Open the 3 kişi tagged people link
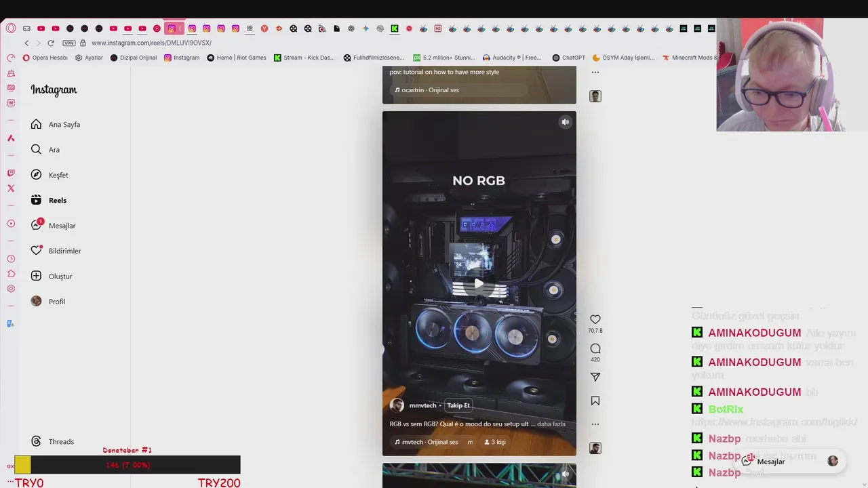Image resolution: width=868 pixels, height=488 pixels. click(x=495, y=442)
